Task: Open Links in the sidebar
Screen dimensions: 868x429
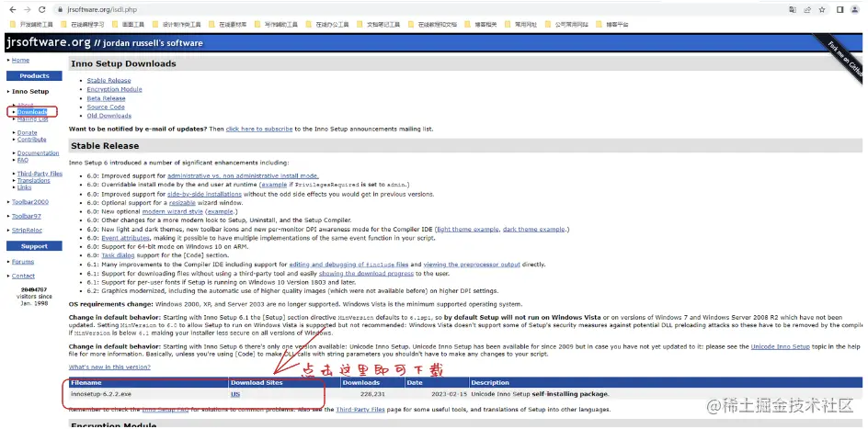Action: pyautogui.click(x=24, y=187)
